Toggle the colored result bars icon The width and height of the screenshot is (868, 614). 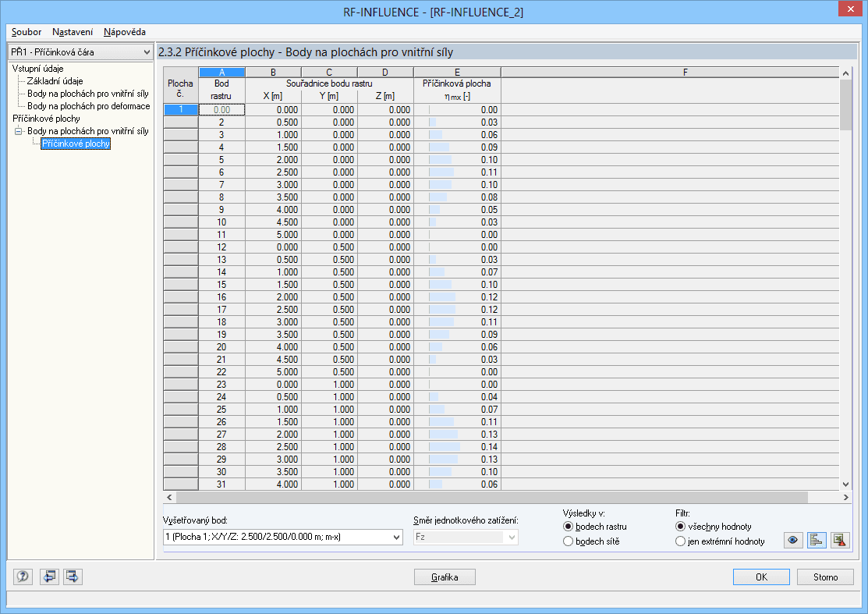click(817, 540)
